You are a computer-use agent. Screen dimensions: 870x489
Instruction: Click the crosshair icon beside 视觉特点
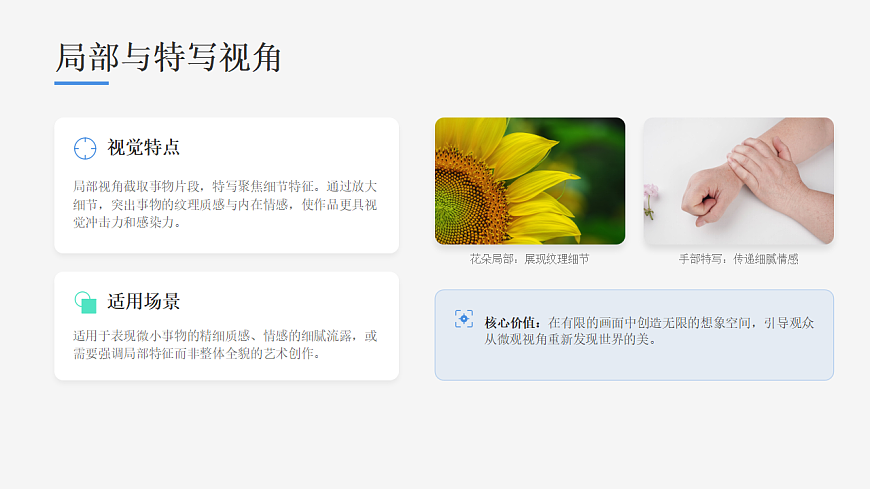[85, 148]
